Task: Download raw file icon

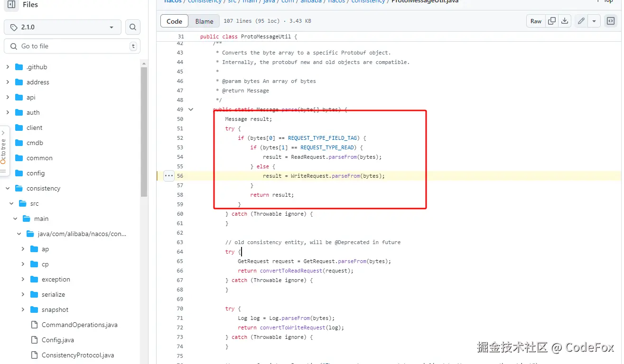Action: point(564,21)
